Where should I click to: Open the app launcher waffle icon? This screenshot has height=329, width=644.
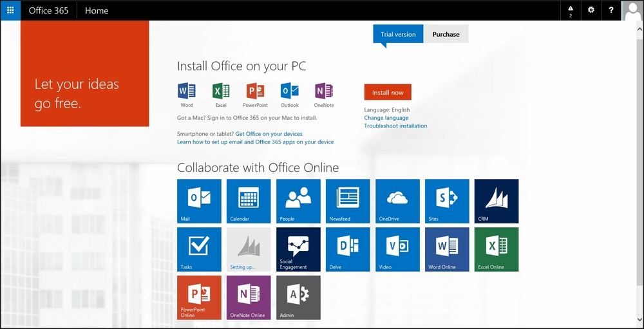click(10, 10)
